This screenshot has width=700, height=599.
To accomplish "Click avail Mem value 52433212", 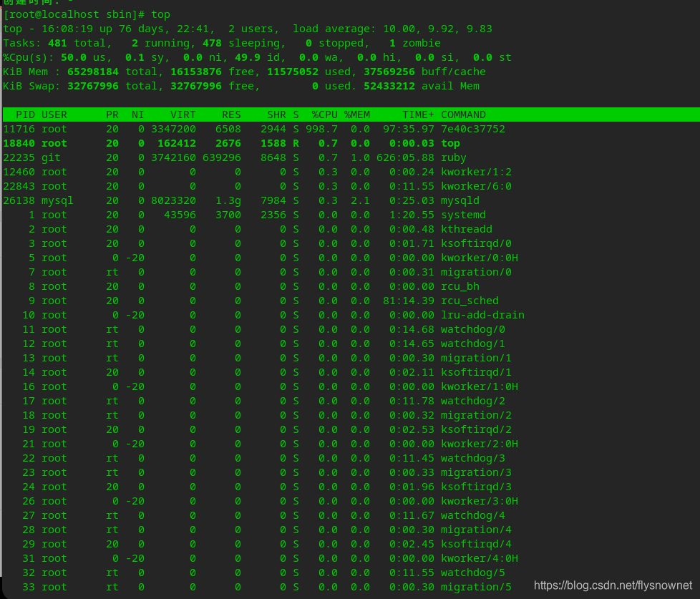I will [x=389, y=86].
